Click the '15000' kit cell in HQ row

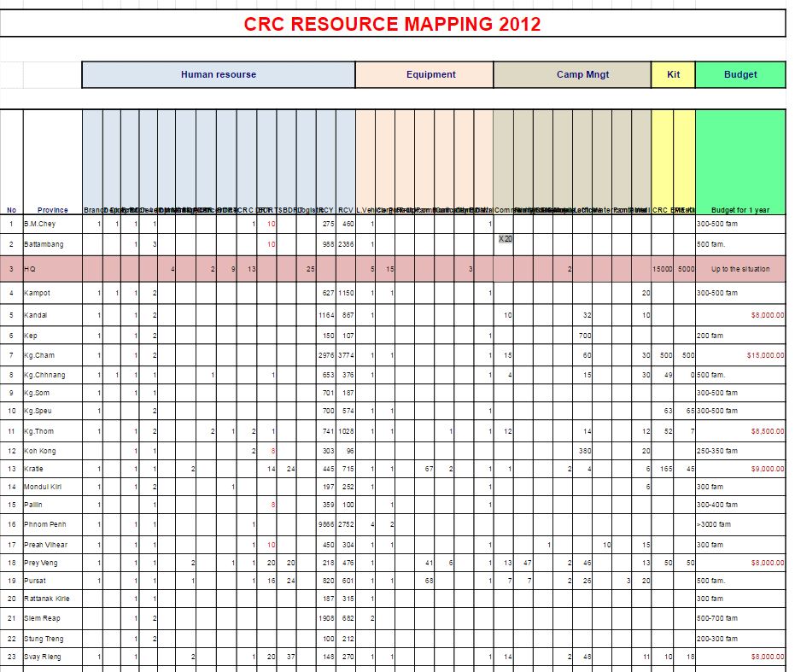[663, 269]
